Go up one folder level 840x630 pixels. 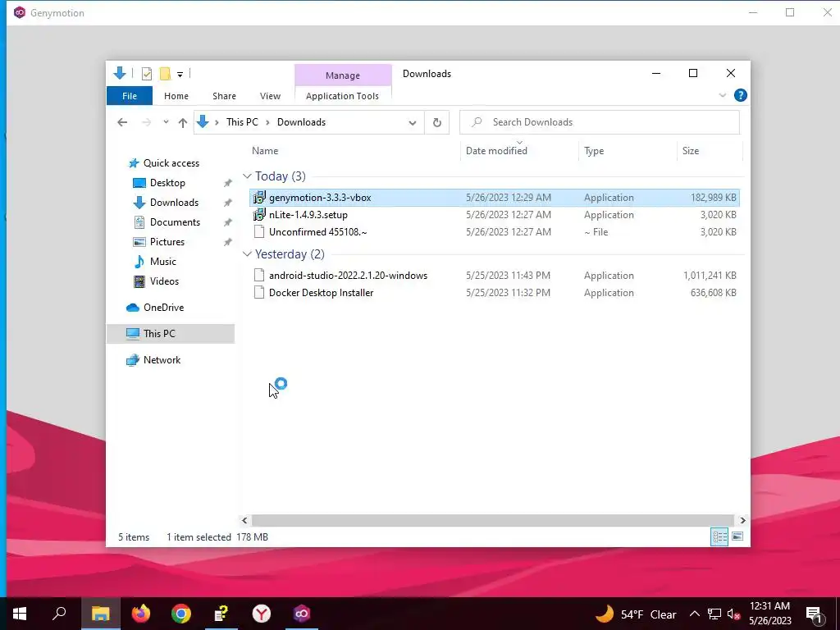pos(183,123)
